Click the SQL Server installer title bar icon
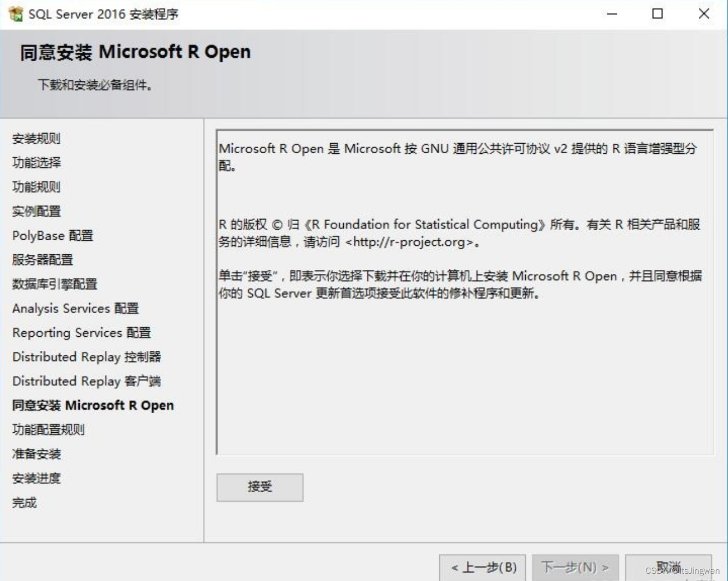Image resolution: width=728 pixels, height=581 pixels. coord(16,13)
